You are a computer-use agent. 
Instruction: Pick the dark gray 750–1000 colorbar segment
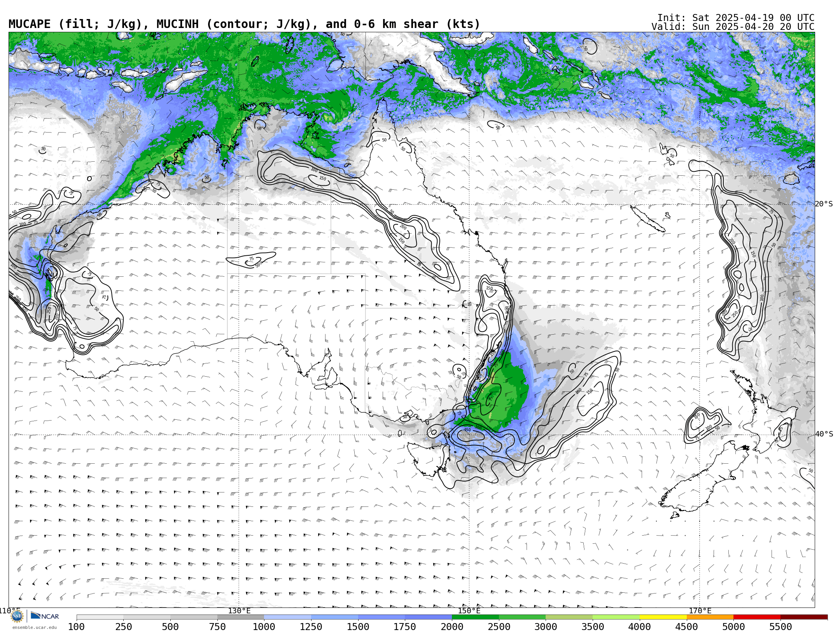tap(241, 617)
